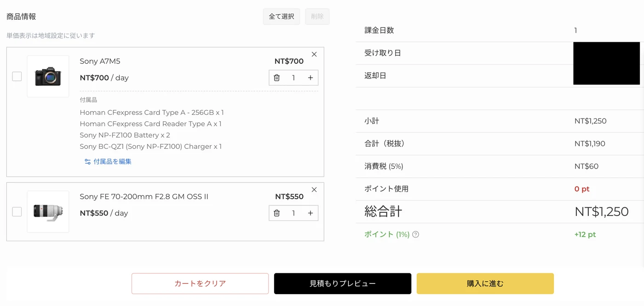Image resolution: width=644 pixels, height=306 pixels.
Task: Click the ポイント (1%) green label
Action: pyautogui.click(x=387, y=234)
